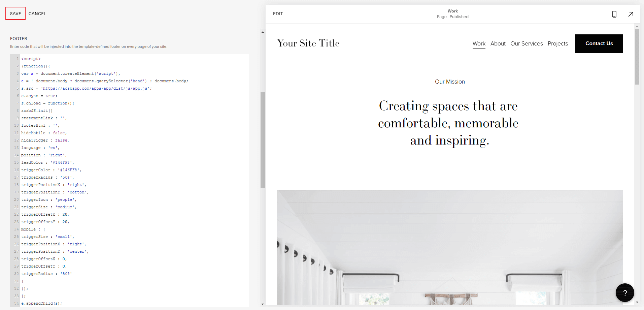This screenshot has width=644, height=310.
Task: Click the triggerSize : 'small' line
Action: (x=48, y=237)
